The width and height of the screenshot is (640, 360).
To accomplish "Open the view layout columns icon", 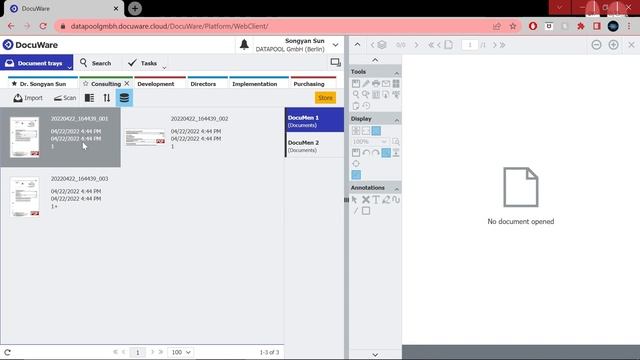I will pos(89,98).
